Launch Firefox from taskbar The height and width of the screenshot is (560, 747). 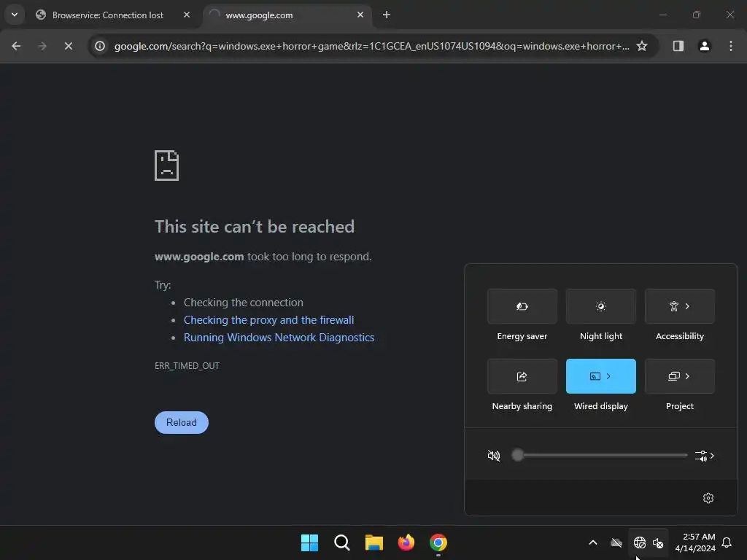(406, 542)
